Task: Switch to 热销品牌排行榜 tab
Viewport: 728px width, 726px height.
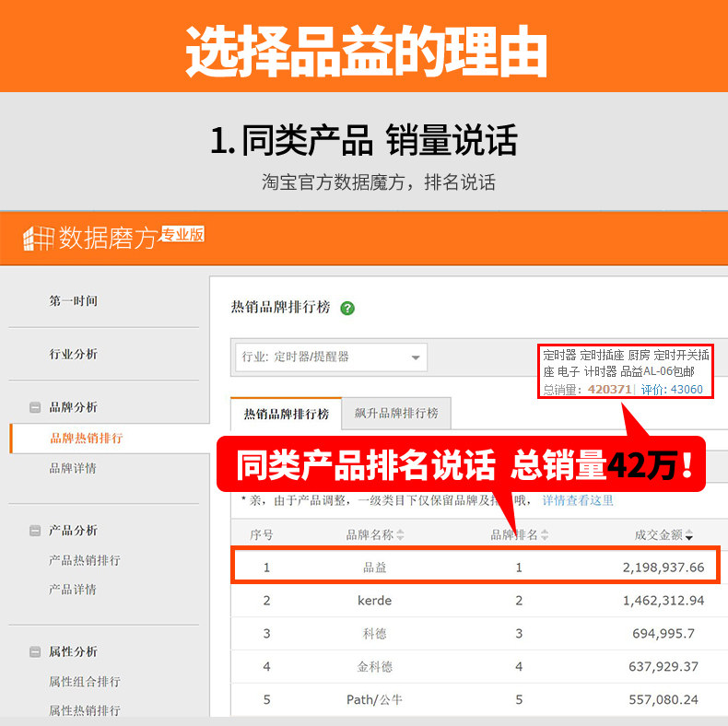Action: [286, 414]
